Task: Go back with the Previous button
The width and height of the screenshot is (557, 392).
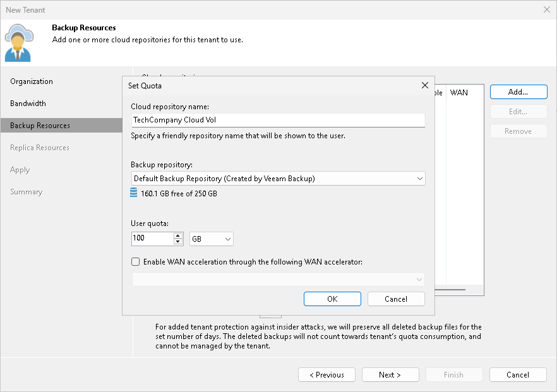Action: click(326, 374)
